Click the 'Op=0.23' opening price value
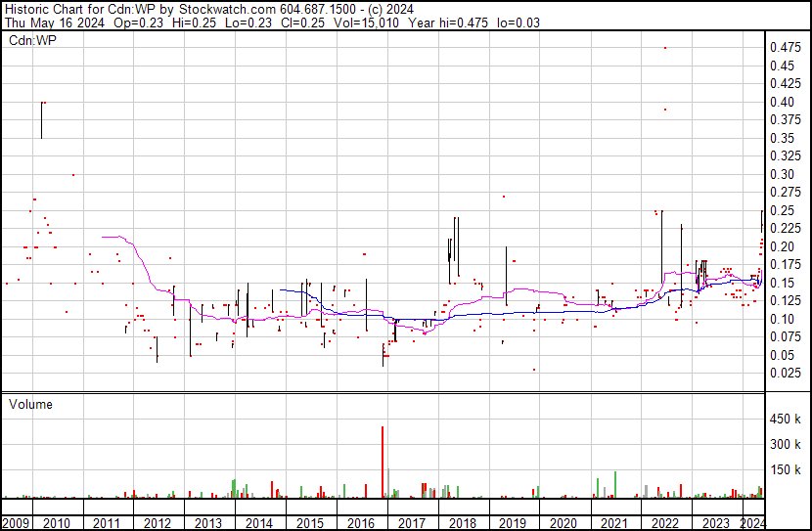812x531 pixels. click(x=138, y=23)
